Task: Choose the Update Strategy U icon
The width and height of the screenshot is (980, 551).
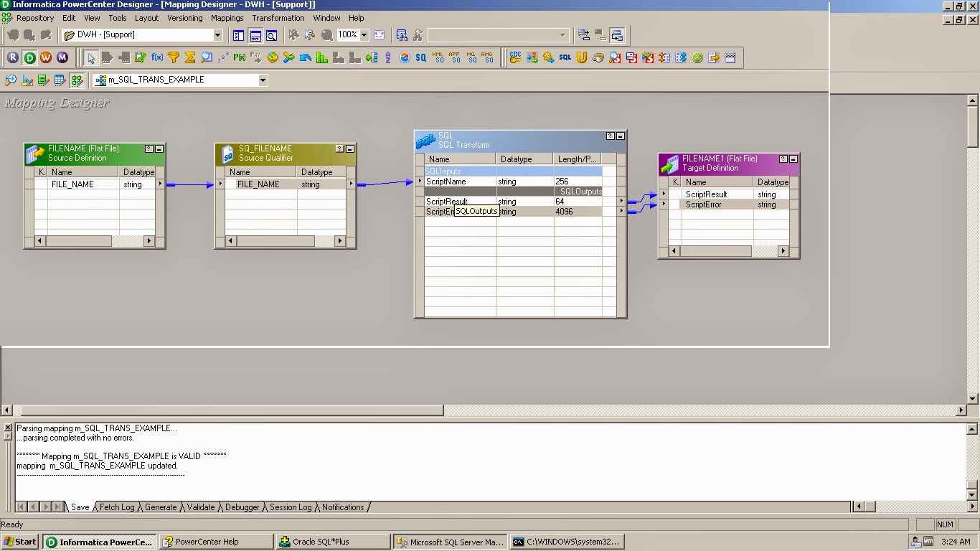Action: coord(580,58)
